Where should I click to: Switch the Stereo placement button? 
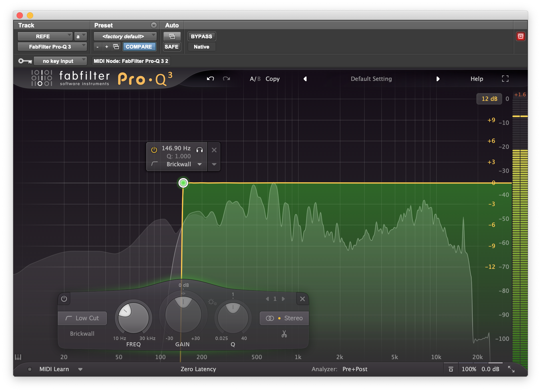click(284, 318)
